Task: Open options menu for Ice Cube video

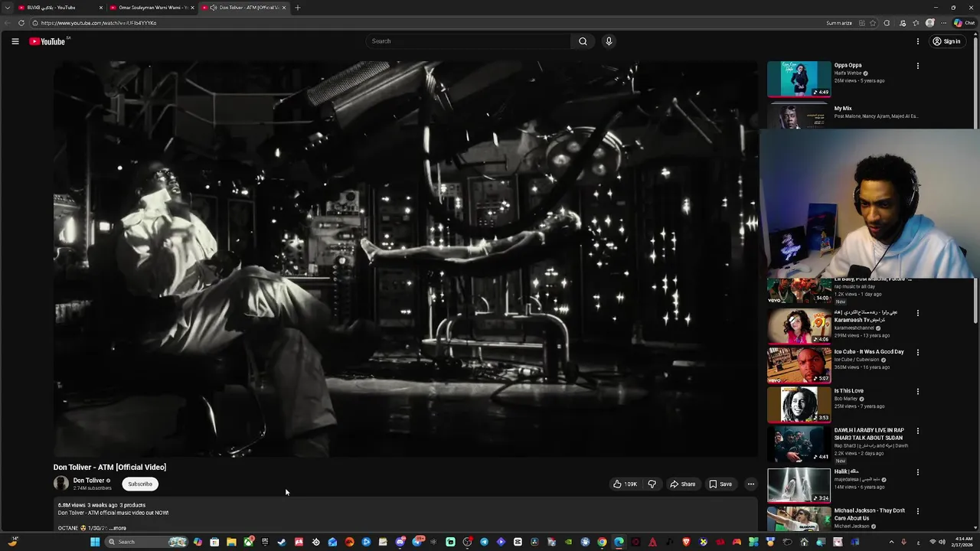Action: 917,353
